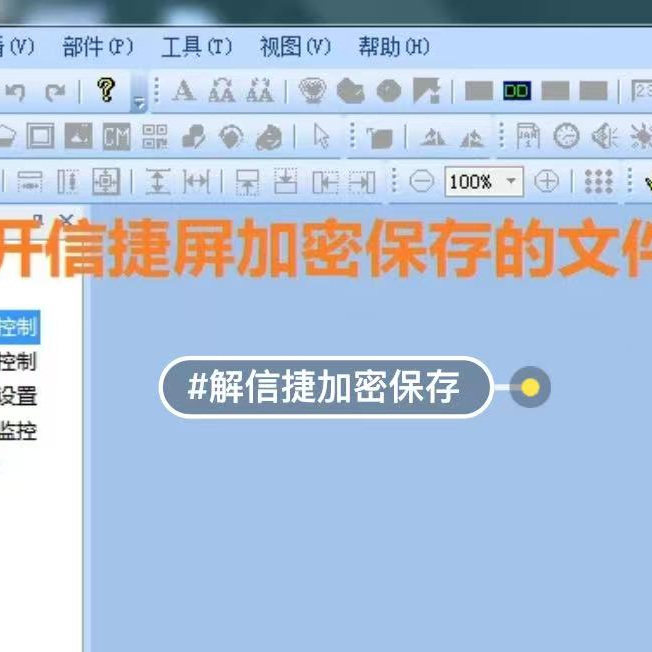Viewport: 652px width, 652px height.
Task: Click the make same width icon
Action: pyautogui.click(x=30, y=182)
